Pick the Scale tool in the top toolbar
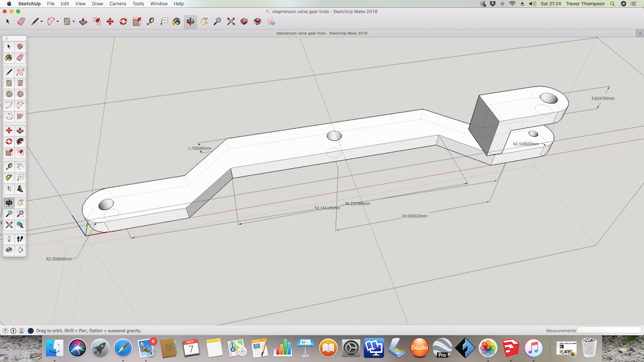The image size is (644, 362). pyautogui.click(x=137, y=22)
